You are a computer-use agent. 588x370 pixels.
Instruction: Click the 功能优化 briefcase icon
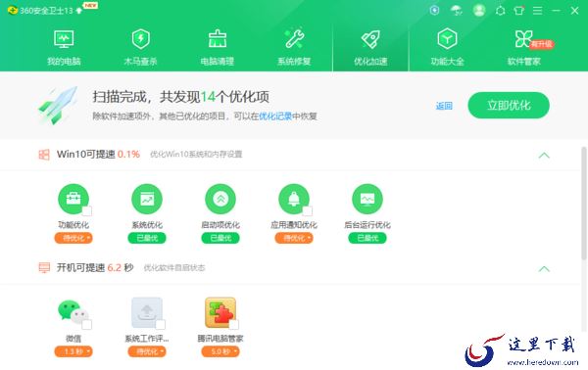pyautogui.click(x=73, y=199)
